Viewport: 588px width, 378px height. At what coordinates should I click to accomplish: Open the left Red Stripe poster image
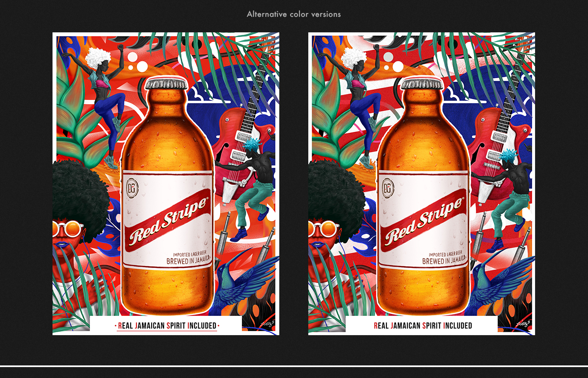click(166, 184)
